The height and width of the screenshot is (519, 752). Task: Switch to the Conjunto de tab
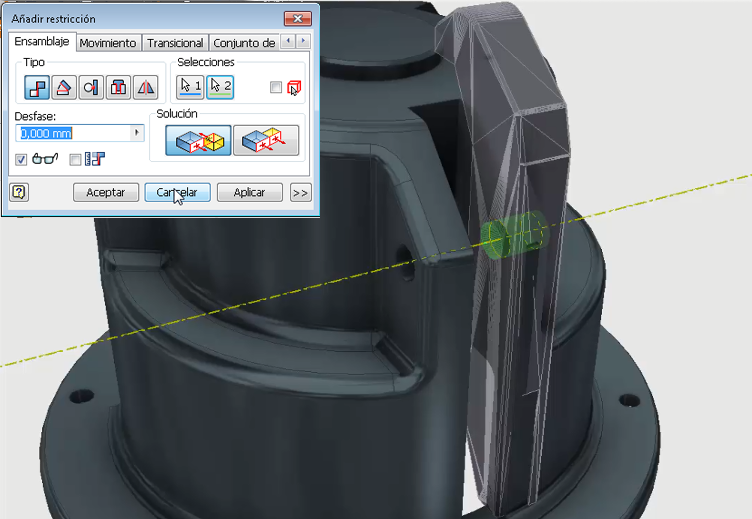tap(244, 43)
